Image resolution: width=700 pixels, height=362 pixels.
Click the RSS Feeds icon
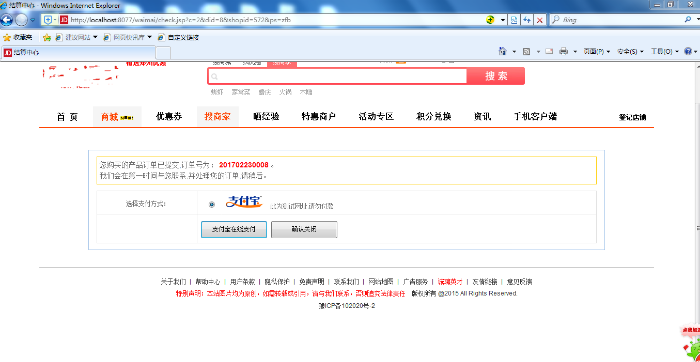[x=526, y=51]
